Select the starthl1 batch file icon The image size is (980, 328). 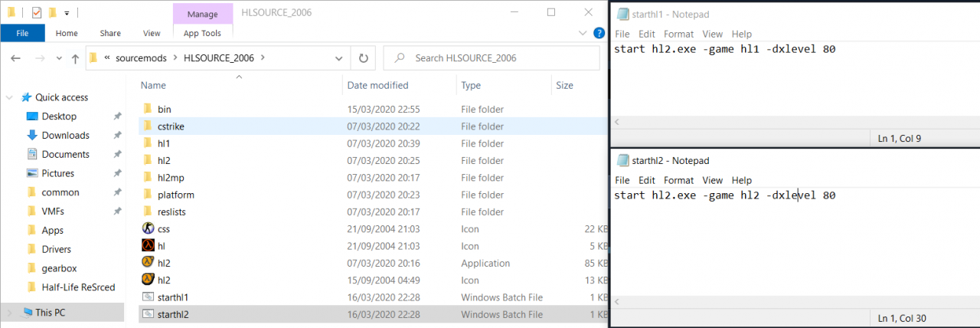coord(149,297)
